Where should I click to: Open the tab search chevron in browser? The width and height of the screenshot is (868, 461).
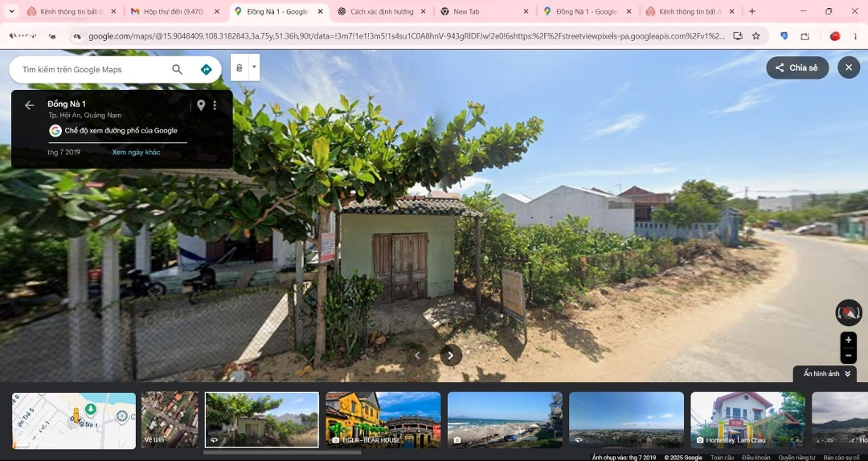pos(11,11)
